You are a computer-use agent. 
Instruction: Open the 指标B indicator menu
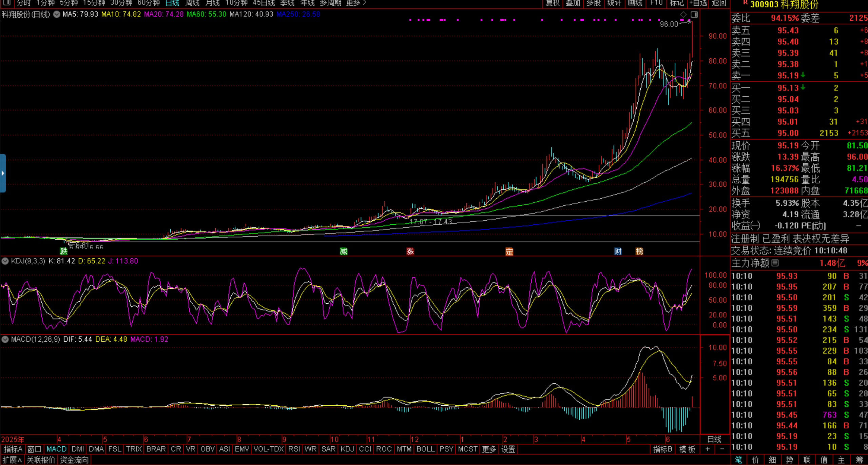[x=662, y=449]
